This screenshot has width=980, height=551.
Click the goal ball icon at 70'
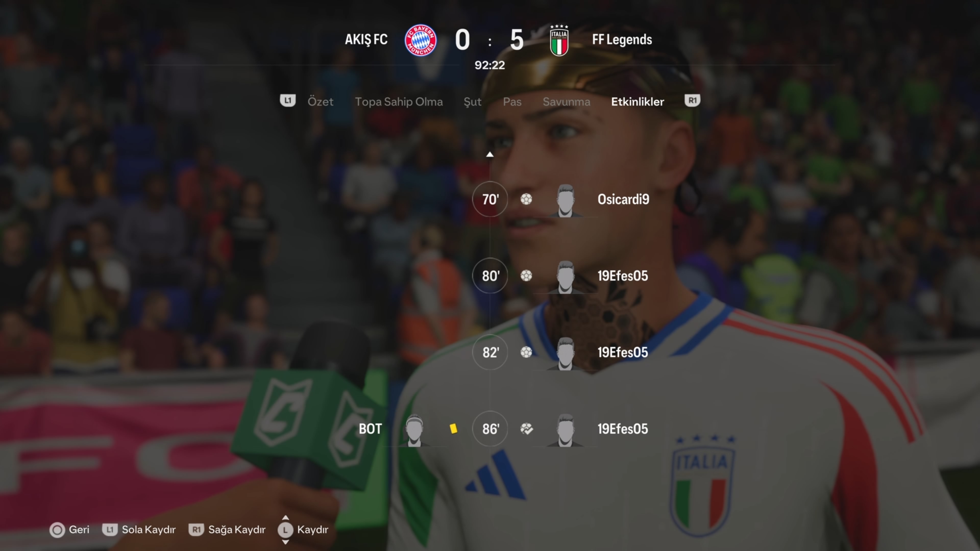526,199
